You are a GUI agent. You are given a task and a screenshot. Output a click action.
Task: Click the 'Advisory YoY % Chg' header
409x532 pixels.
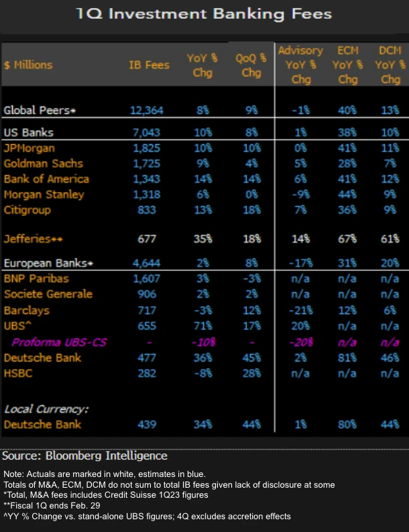click(x=300, y=65)
